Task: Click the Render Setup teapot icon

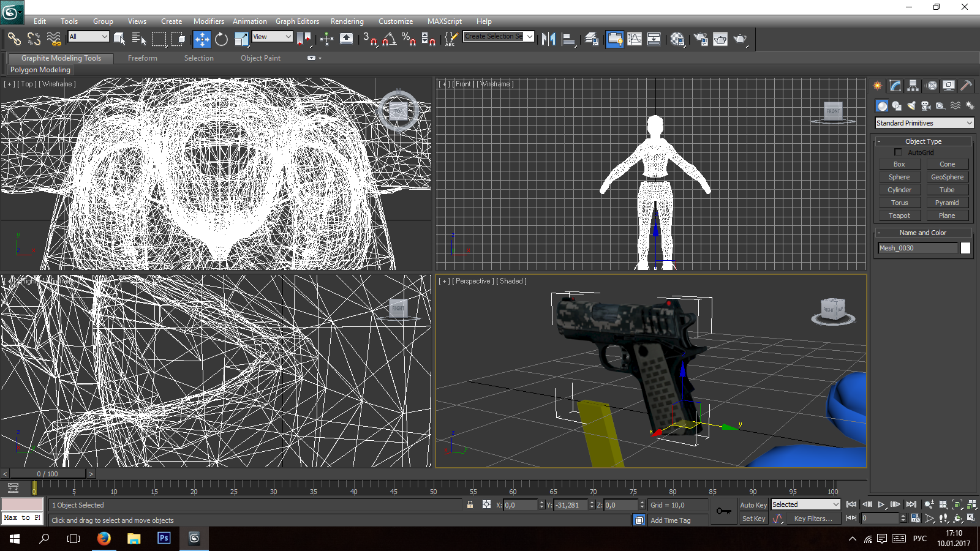Action: point(701,39)
